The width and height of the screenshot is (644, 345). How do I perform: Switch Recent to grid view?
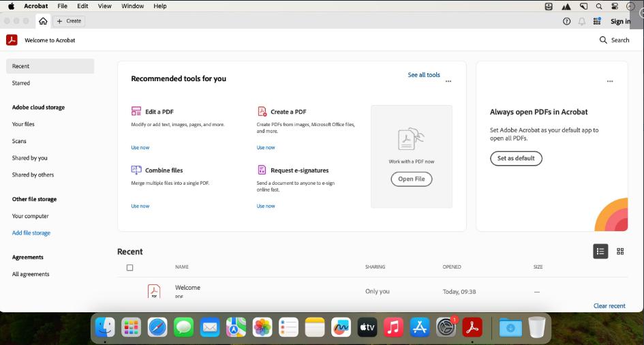(620, 252)
